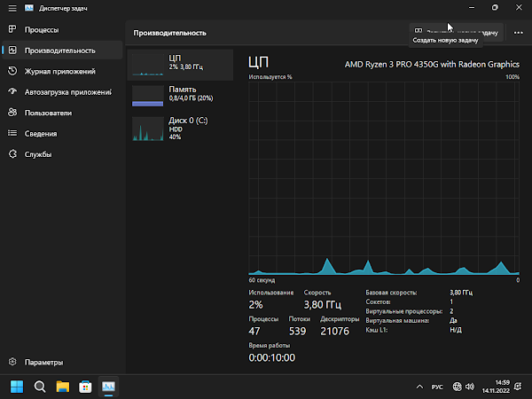Click the Производительность chart icon in sidebar
Image resolution: width=532 pixels, height=399 pixels.
coord(12,51)
